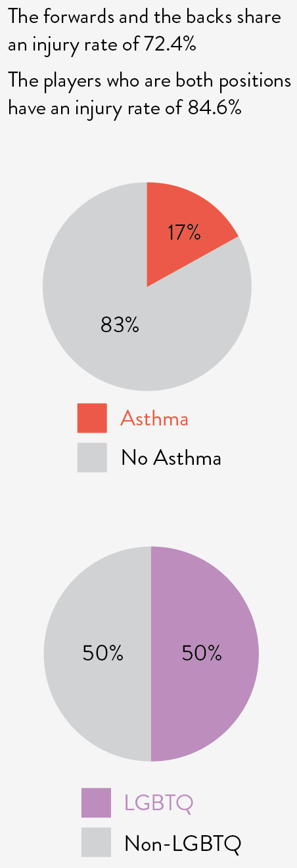Click the Non-LGBTQ legend label
The width and height of the screenshot is (297, 868).
(183, 842)
